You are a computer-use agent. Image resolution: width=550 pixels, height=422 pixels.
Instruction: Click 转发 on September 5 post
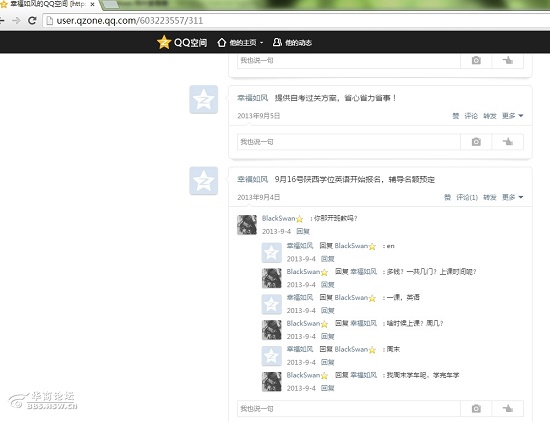pyautogui.click(x=490, y=116)
